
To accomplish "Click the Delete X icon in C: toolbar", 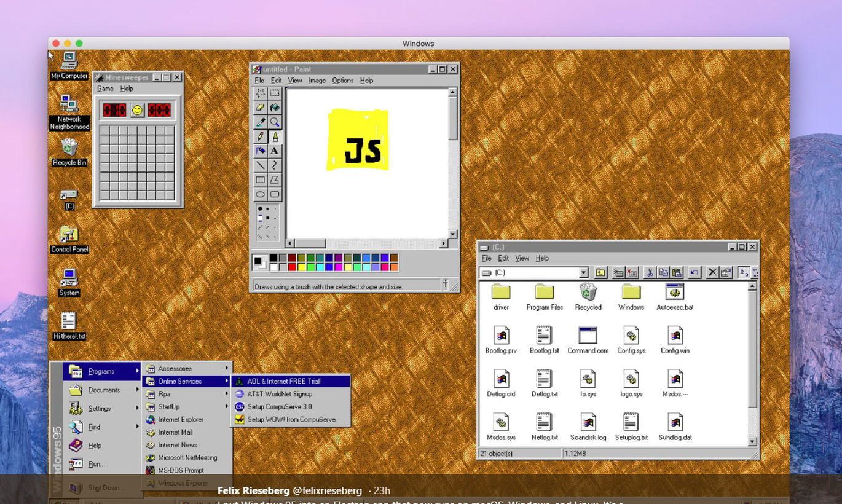I will 712,273.
